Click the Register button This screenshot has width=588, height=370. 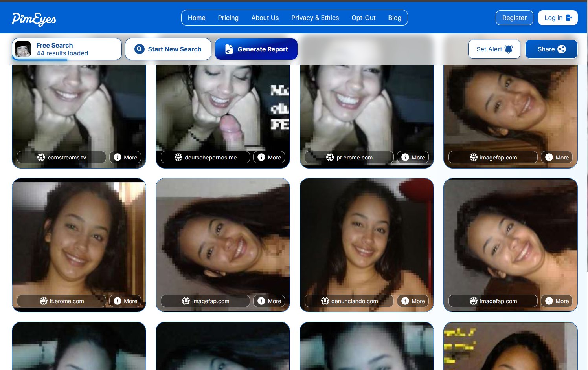pyautogui.click(x=514, y=18)
